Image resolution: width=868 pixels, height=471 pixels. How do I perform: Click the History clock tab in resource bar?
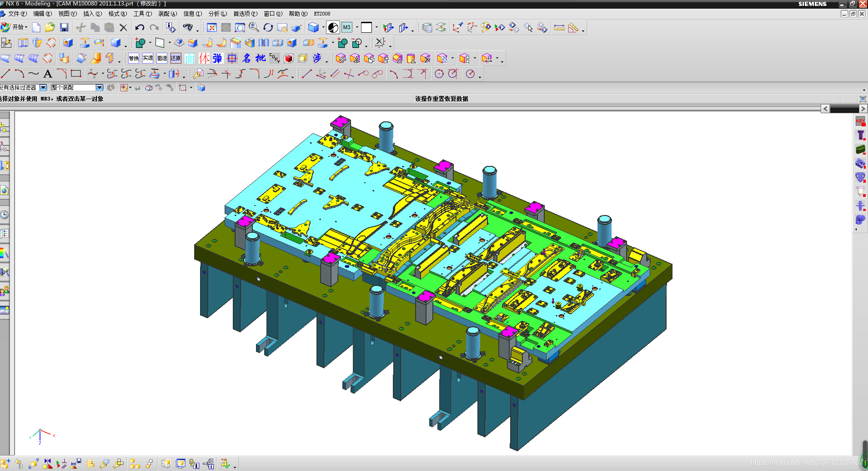[4, 215]
